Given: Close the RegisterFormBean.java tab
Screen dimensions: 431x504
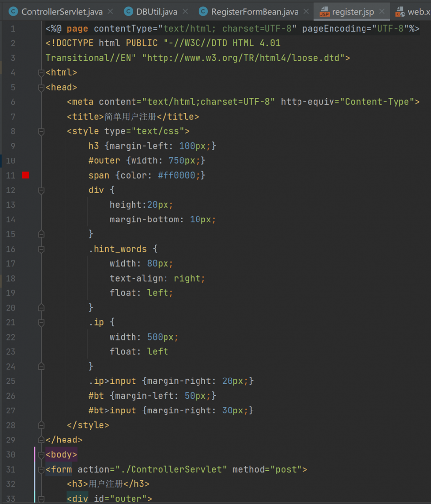Looking at the screenshot, I should pos(306,12).
